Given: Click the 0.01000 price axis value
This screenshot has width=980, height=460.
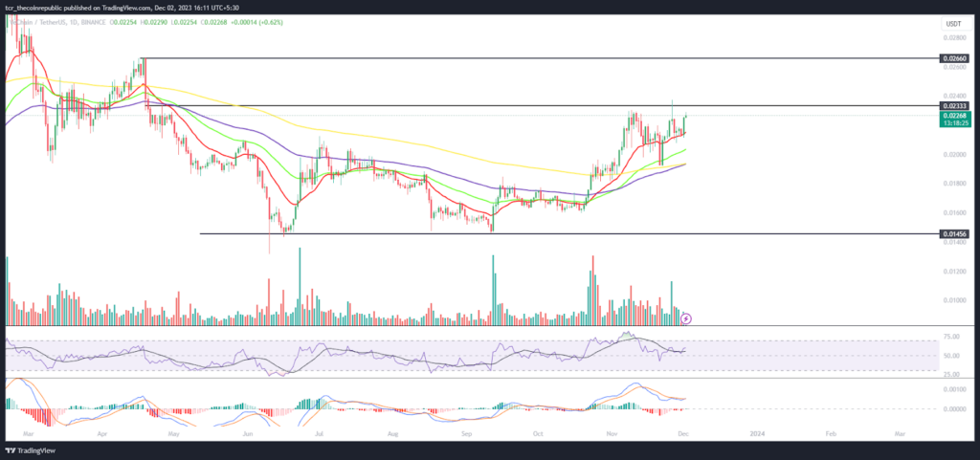Looking at the screenshot, I should (954, 300).
